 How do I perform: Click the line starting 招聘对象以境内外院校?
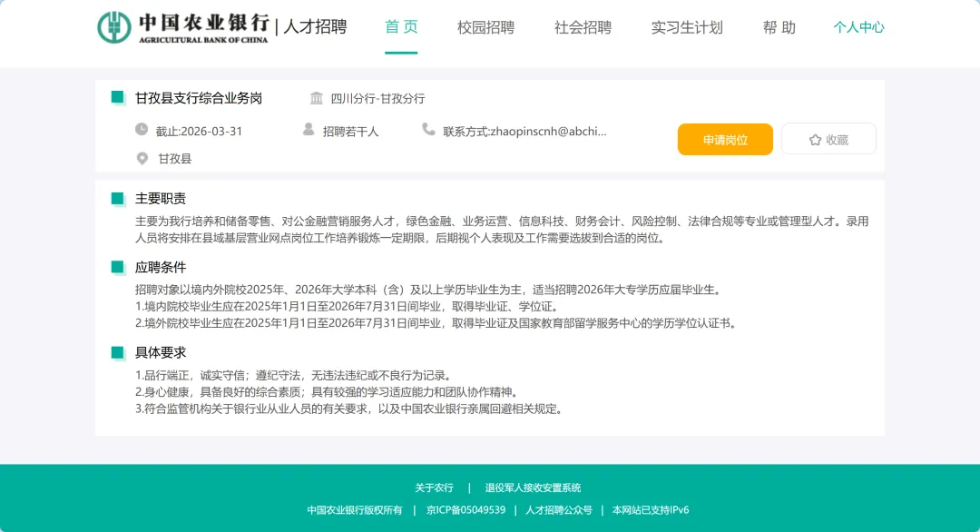coord(430,290)
